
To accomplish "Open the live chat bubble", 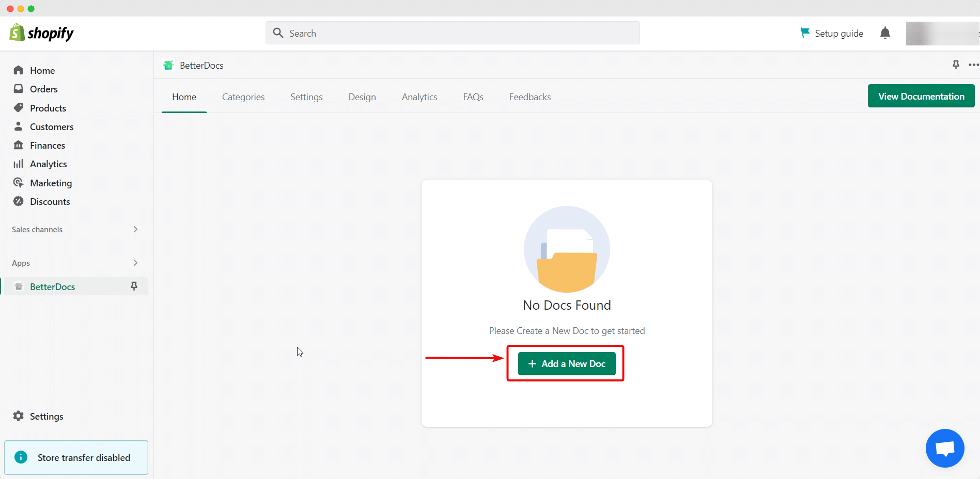I will [945, 448].
